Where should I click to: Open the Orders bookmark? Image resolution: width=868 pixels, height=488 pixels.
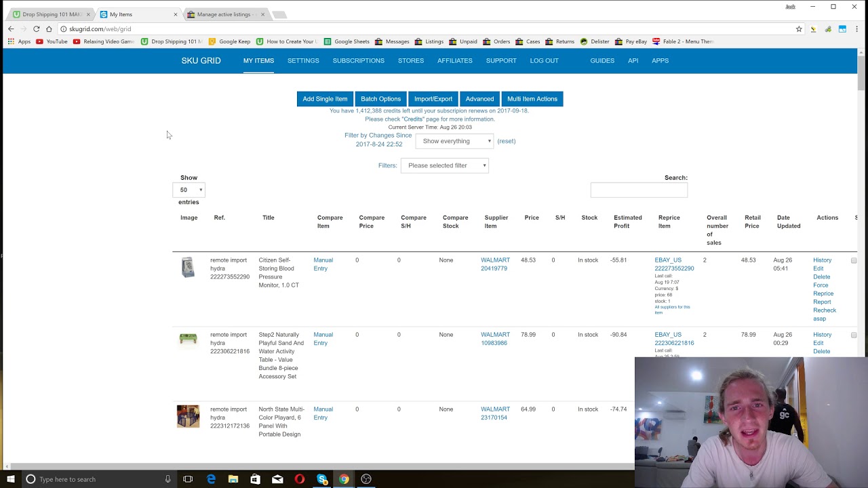pyautogui.click(x=496, y=41)
